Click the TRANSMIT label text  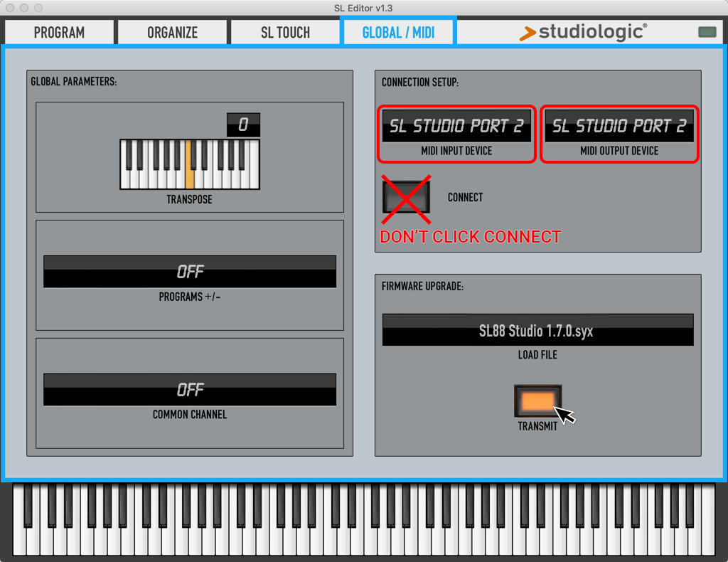tap(537, 426)
